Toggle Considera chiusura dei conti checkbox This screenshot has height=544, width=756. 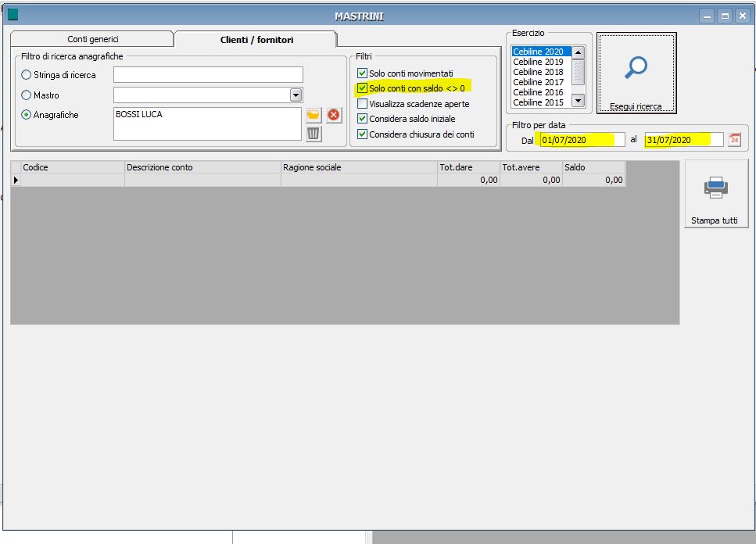tap(362, 134)
